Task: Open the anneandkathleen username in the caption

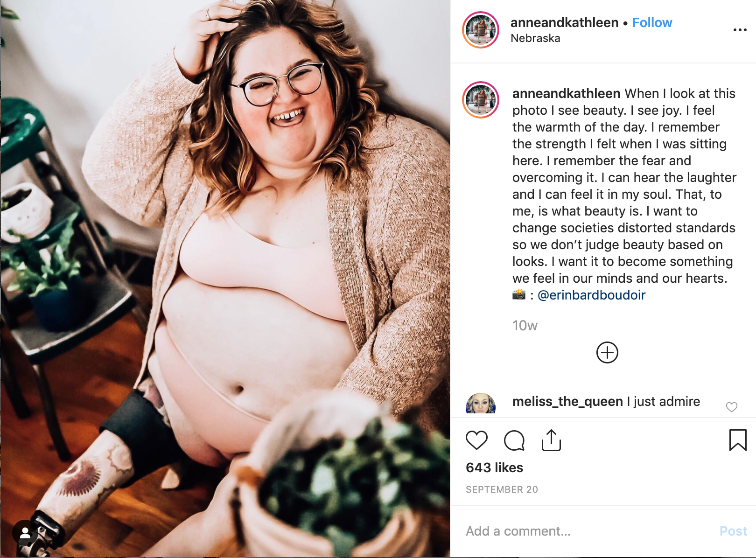Action: (x=566, y=93)
